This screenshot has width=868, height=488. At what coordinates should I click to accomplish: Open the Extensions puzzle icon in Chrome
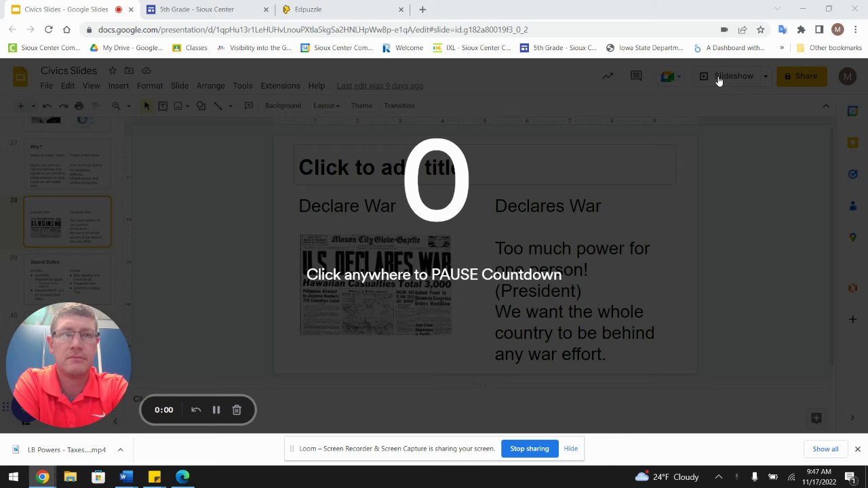point(801,30)
